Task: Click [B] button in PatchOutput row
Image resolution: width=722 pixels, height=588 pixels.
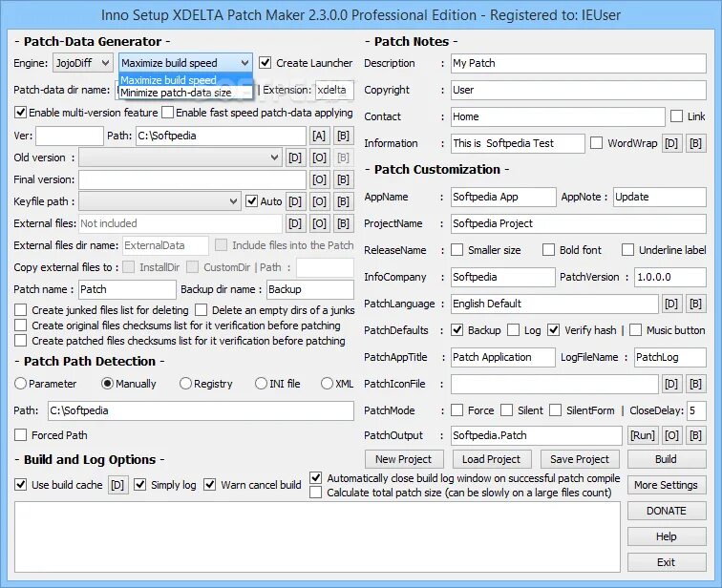Action: pos(695,435)
